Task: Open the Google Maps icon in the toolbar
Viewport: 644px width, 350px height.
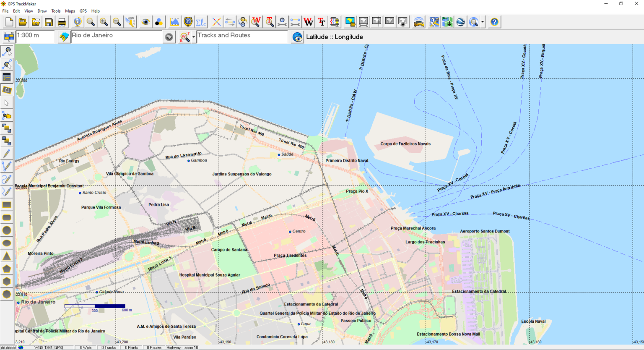Action: coord(434,22)
